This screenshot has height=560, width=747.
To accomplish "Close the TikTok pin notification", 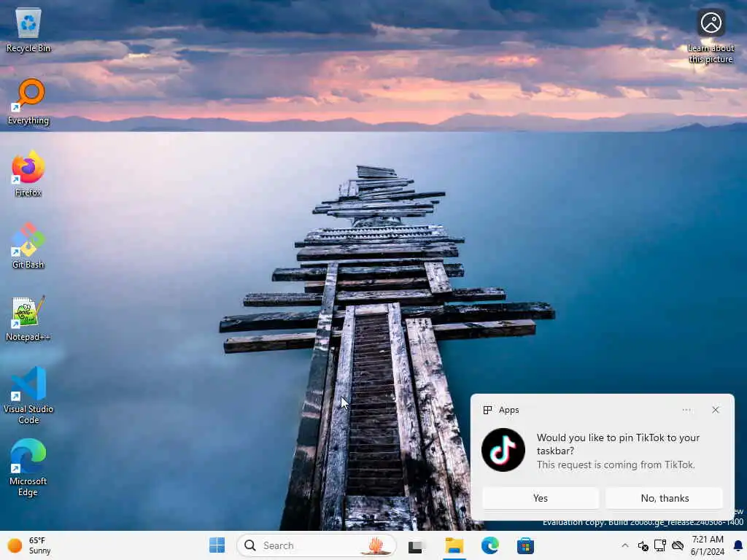I will [x=716, y=410].
